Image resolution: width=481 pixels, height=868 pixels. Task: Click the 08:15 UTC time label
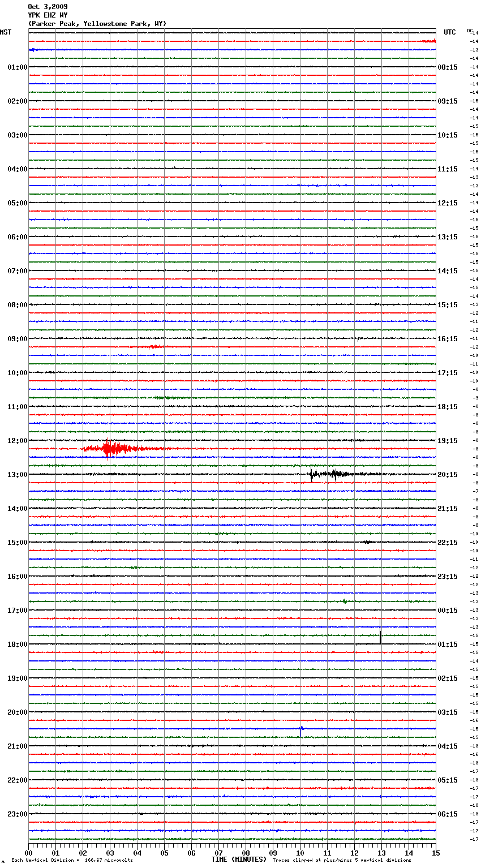click(448, 67)
